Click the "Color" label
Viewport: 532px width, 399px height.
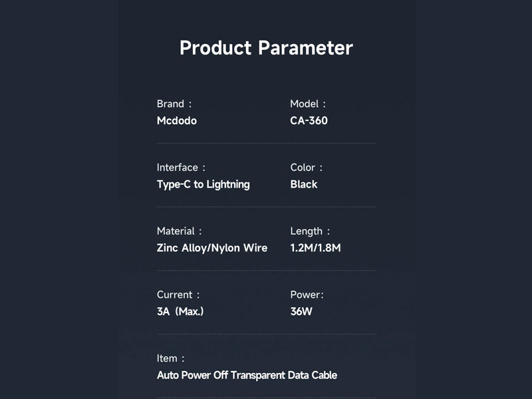click(304, 168)
